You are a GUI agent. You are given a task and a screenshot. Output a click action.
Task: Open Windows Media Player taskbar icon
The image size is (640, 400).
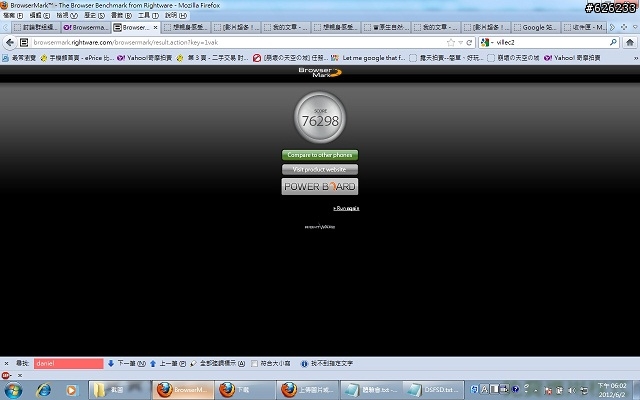coord(71,391)
